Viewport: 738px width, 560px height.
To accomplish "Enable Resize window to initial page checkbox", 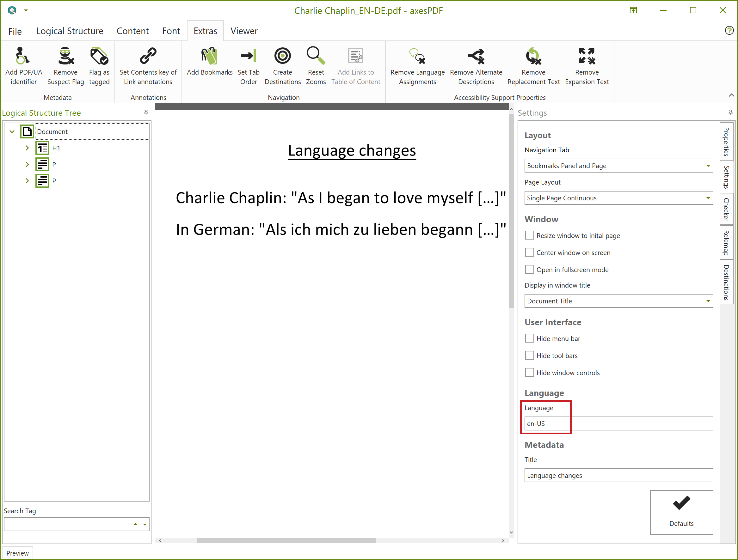I will (530, 235).
